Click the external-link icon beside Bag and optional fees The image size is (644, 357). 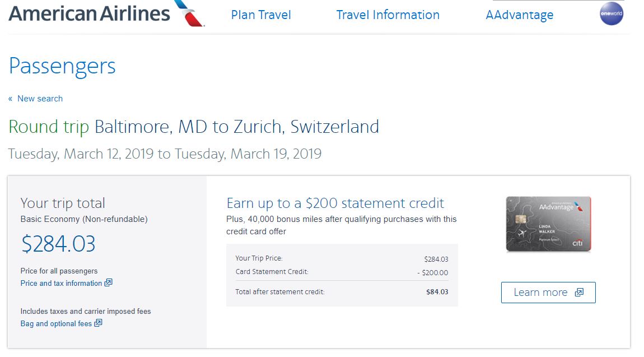click(98, 323)
